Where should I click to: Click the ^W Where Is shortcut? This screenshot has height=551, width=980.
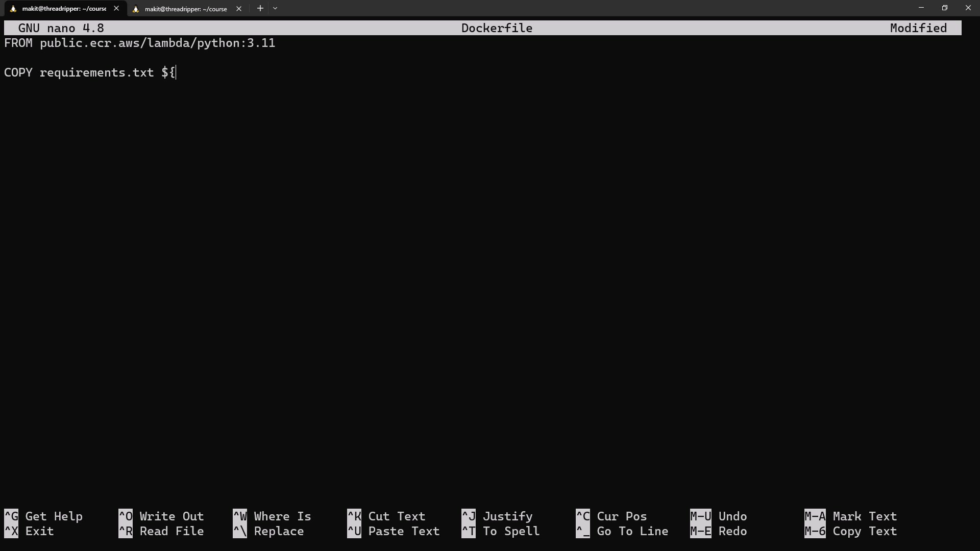click(x=272, y=516)
